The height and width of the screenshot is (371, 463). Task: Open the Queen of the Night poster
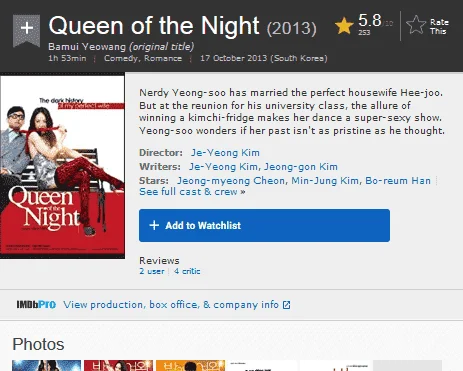[x=63, y=167]
